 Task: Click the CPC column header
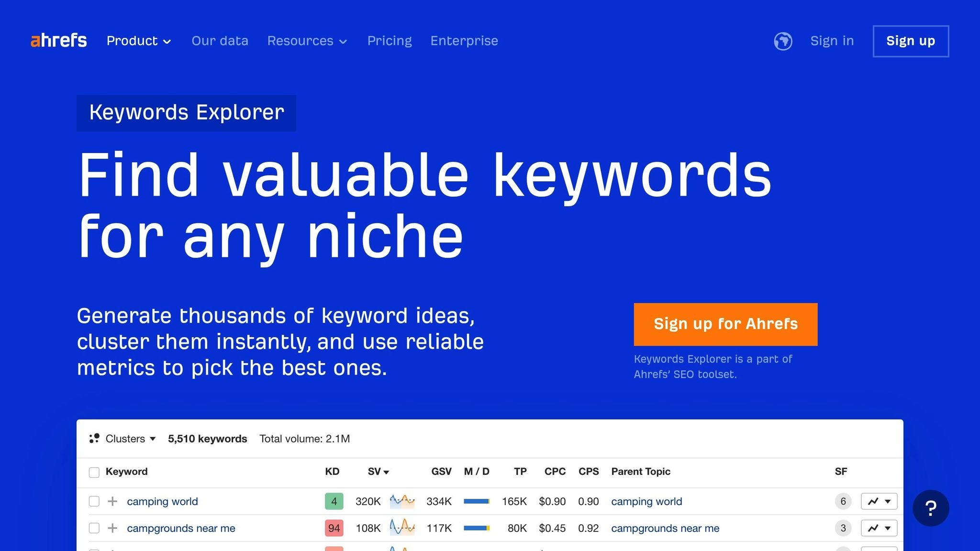(x=555, y=472)
